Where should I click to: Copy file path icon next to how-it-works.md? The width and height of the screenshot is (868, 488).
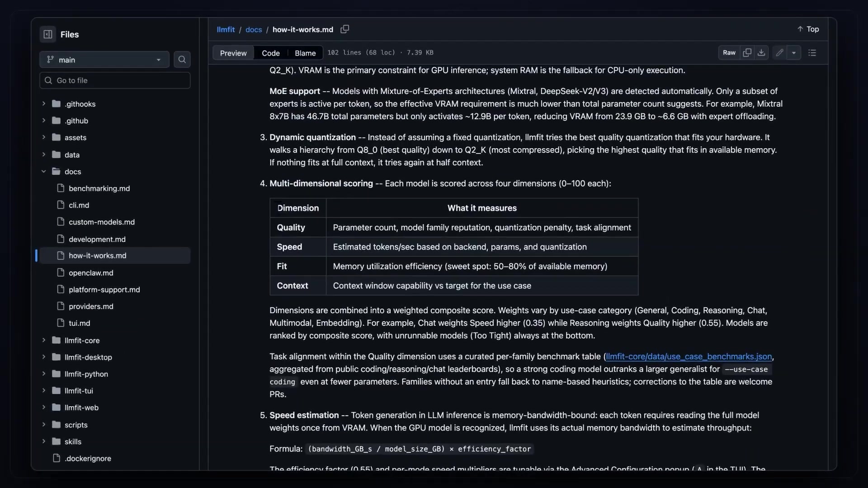tap(345, 29)
